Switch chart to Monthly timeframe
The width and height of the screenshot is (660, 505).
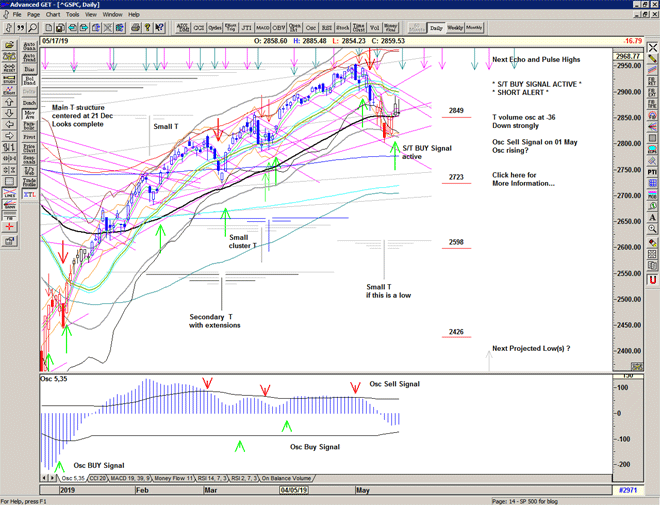tap(474, 28)
